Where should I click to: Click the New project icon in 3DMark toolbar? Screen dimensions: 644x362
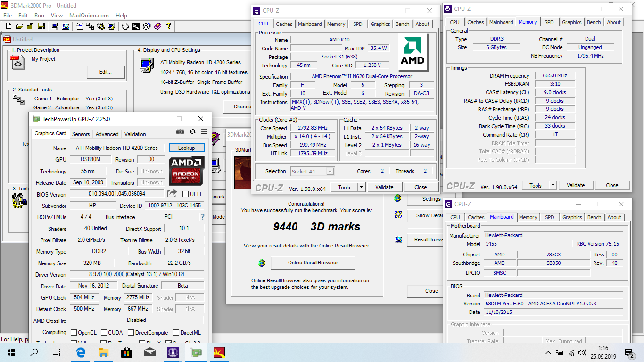(x=9, y=26)
